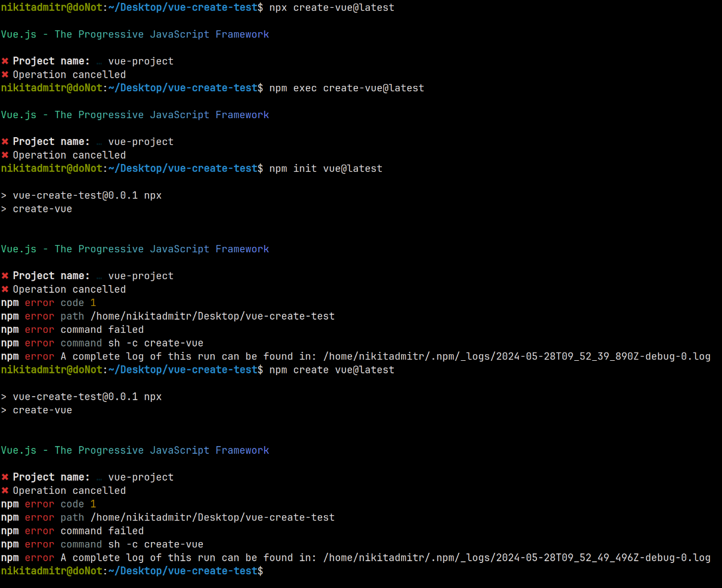Image resolution: width=722 pixels, height=588 pixels.
Task: Click the cross icon by second Project name prompt
Action: click(x=5, y=141)
